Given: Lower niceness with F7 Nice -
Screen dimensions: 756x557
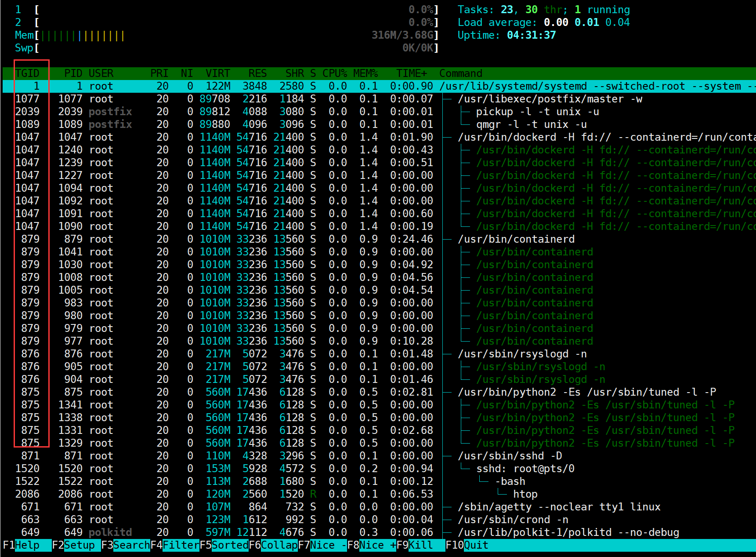Looking at the screenshot, I should point(322,545).
